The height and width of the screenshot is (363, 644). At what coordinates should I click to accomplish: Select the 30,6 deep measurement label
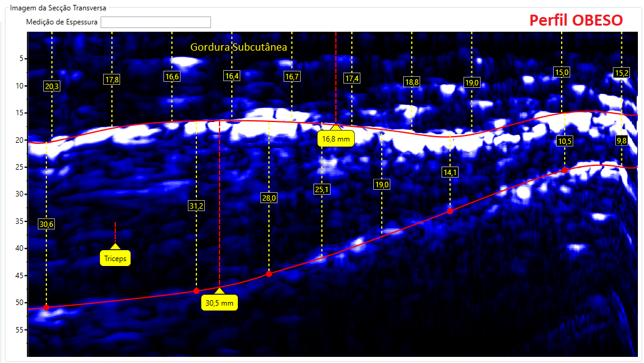[x=46, y=225]
